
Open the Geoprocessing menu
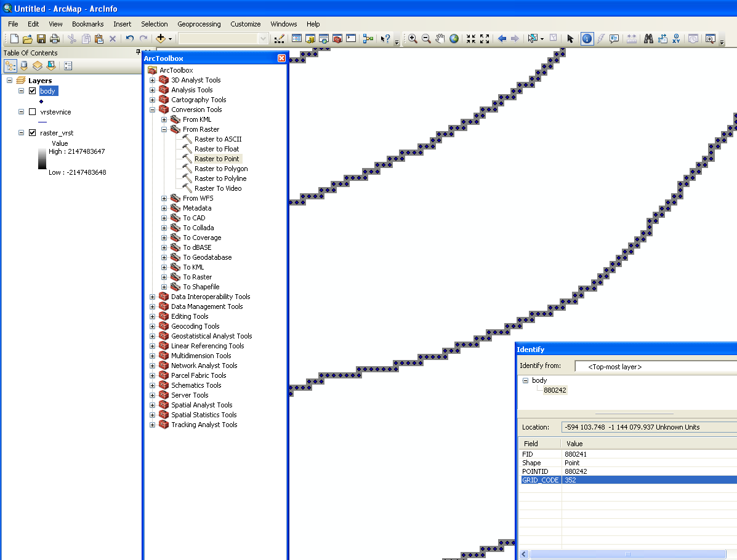[199, 24]
